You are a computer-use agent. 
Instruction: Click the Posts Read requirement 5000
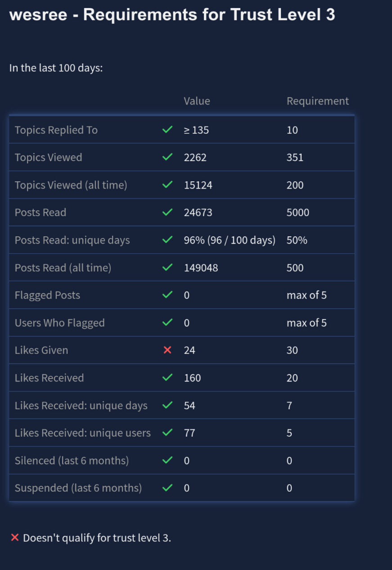[298, 213]
